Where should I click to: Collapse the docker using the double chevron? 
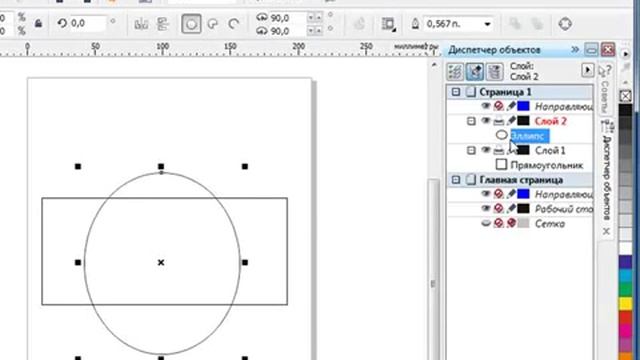(x=575, y=50)
